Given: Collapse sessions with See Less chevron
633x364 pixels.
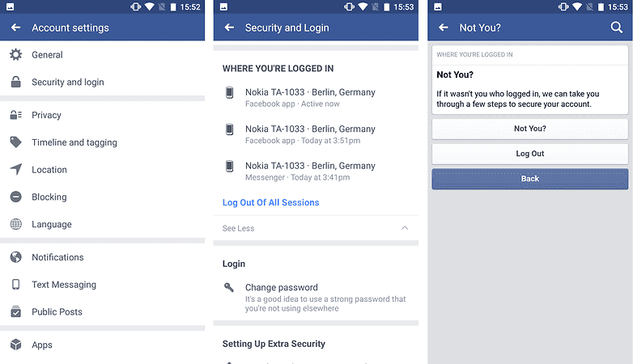Looking at the screenshot, I should 405,229.
